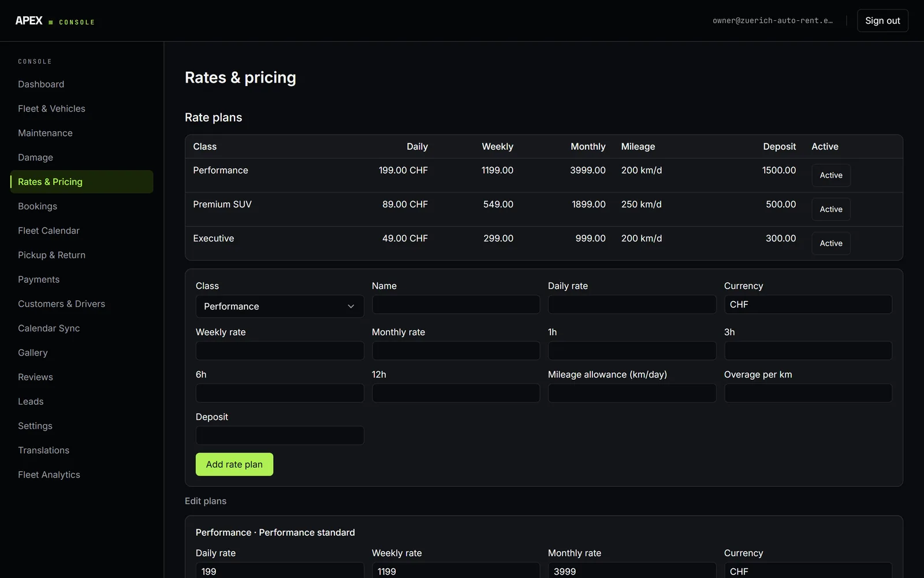
Task: Focus the Weekly rate field in new plan form
Action: (x=280, y=351)
